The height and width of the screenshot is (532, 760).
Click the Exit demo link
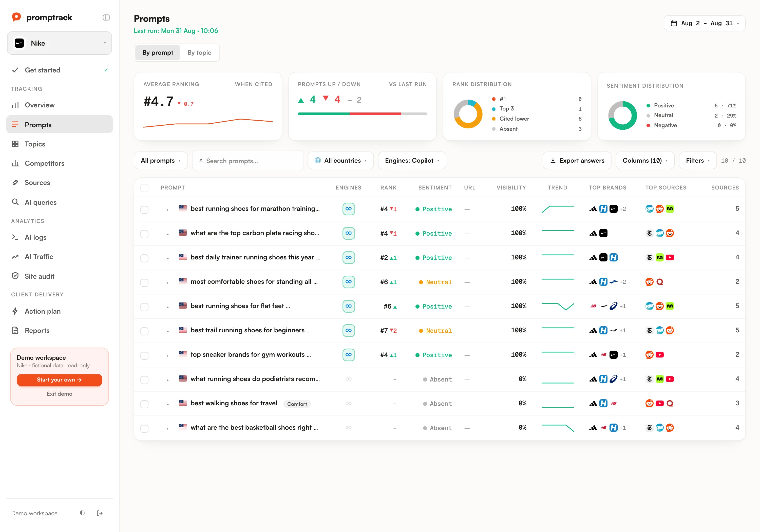(60, 394)
